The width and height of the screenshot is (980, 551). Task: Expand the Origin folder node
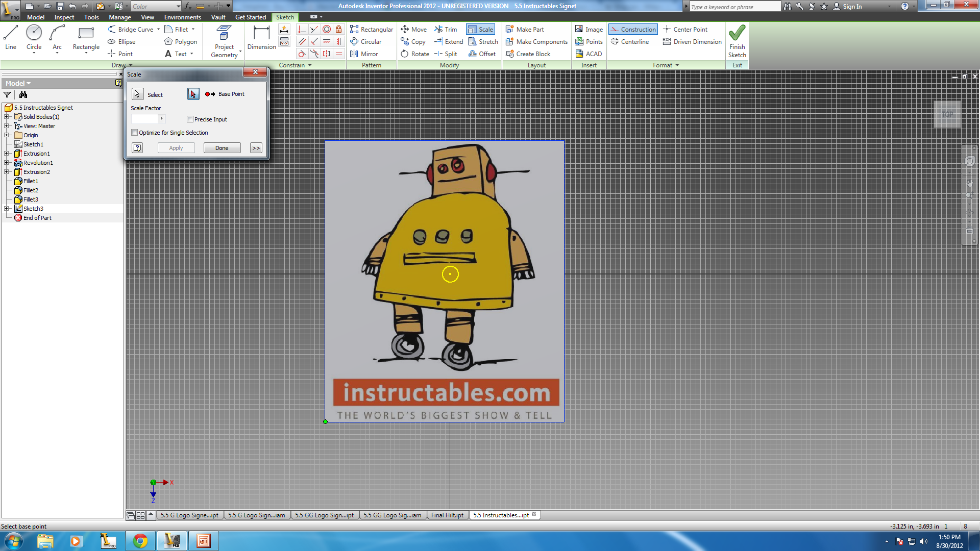tap(7, 135)
